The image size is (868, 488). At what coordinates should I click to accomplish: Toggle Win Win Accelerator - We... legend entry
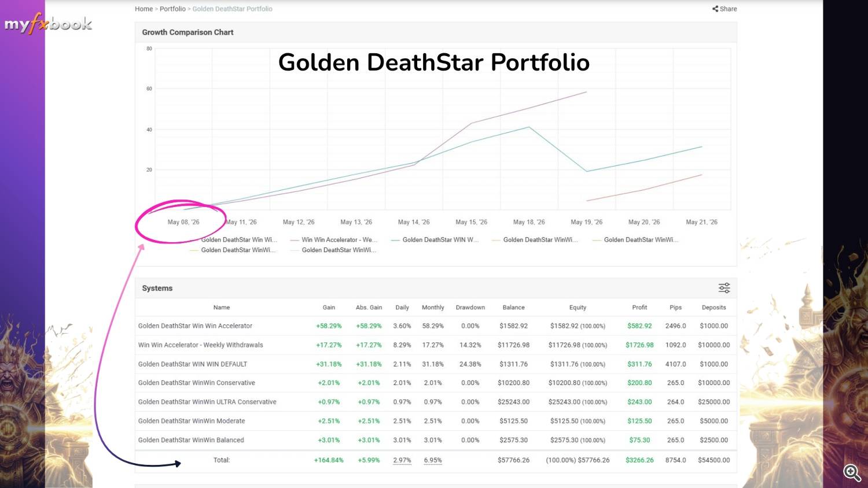(x=334, y=239)
